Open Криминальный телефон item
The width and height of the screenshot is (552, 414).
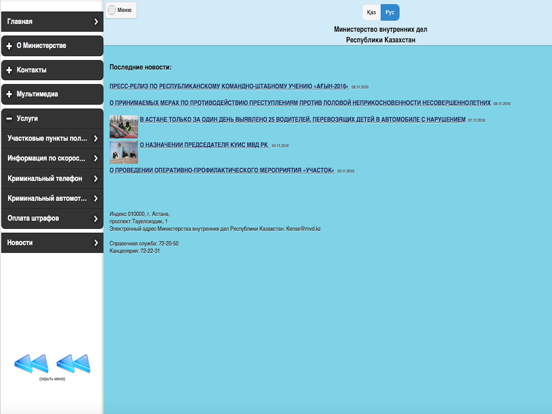[x=52, y=178]
